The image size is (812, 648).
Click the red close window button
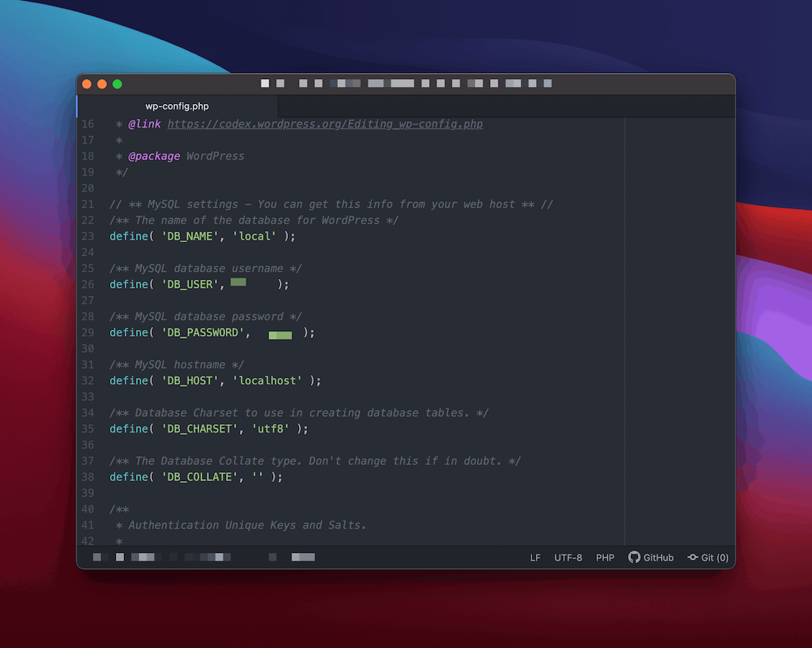87,84
